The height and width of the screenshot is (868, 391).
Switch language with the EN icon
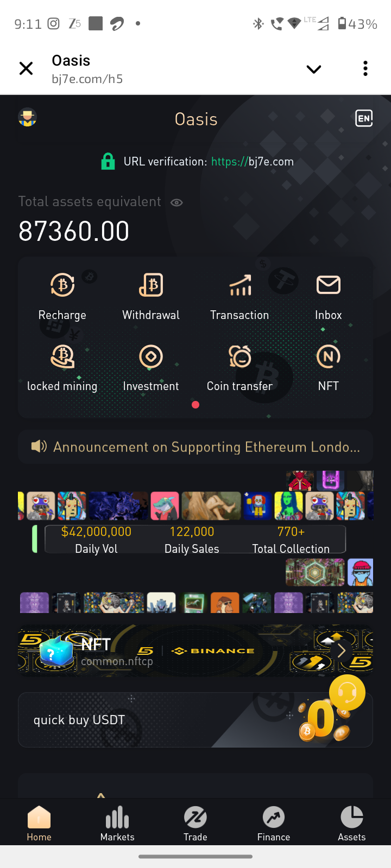click(364, 118)
